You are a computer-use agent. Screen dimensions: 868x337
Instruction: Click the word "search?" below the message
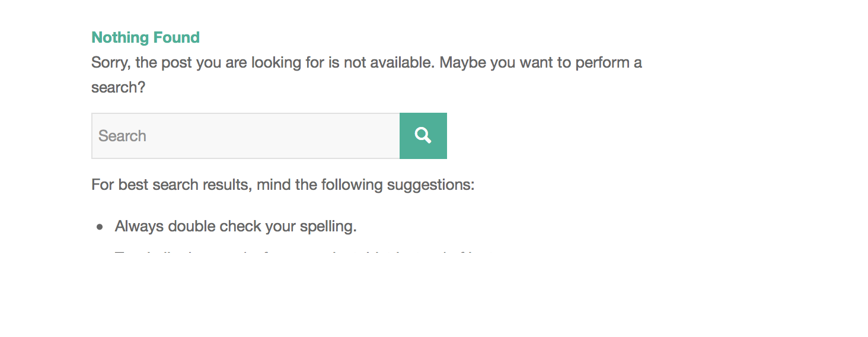pyautogui.click(x=118, y=88)
